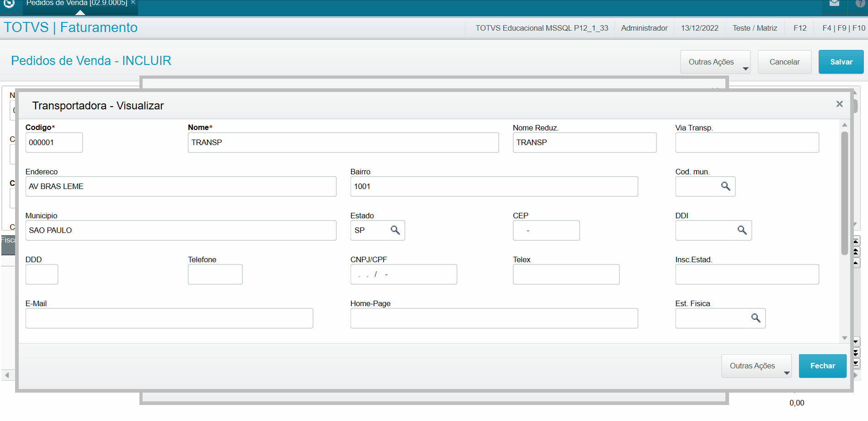
Task: Click the Codigo field 000001
Action: (x=54, y=142)
